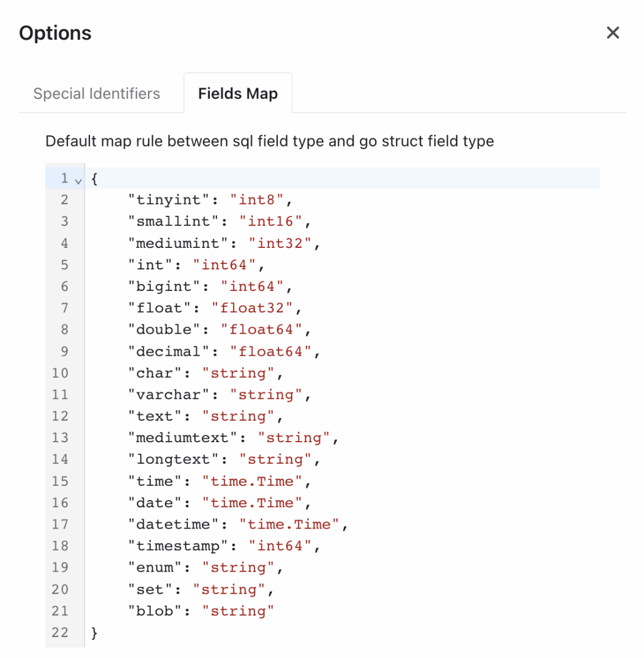
Task: Place cursor on "blob" string value
Action: [x=238, y=610]
